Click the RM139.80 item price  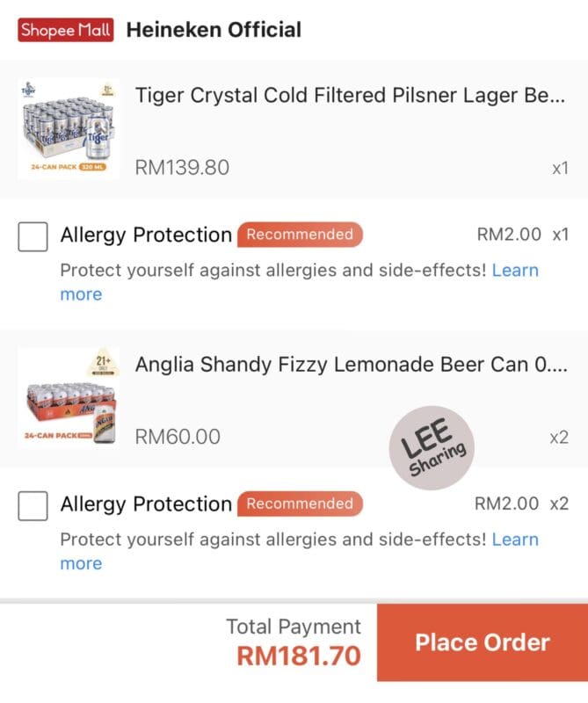[x=182, y=168]
